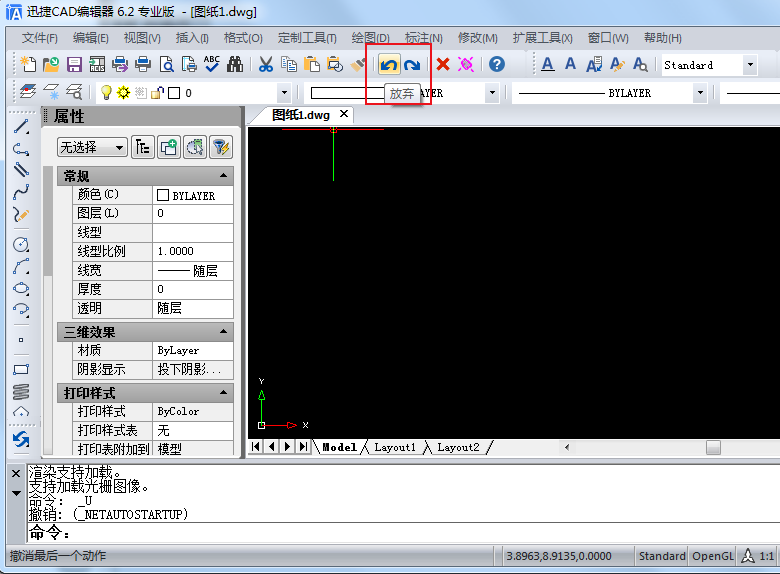Toggle layer on/off light bulb
This screenshot has height=574, width=780.
106,93
